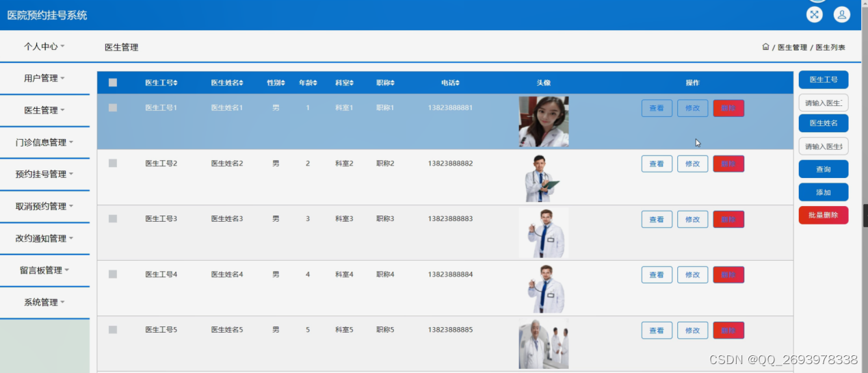Click the 医生姓名 search label

coord(824,123)
